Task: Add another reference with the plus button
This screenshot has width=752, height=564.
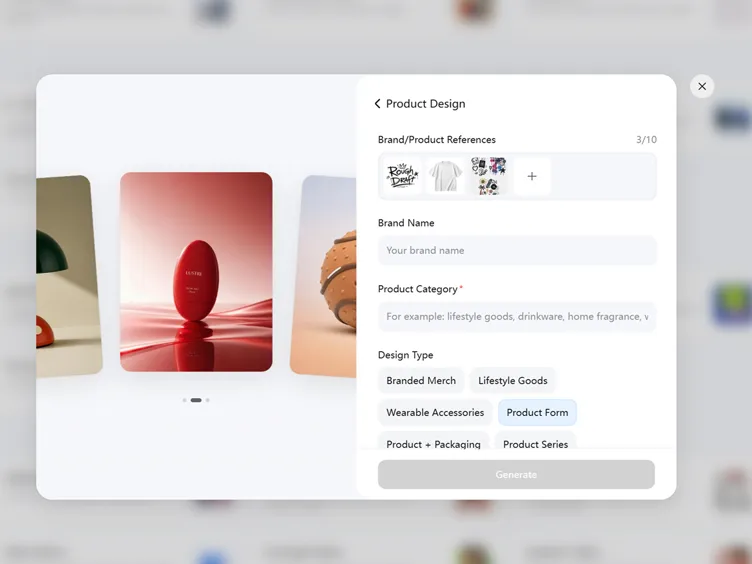Action: 532,176
